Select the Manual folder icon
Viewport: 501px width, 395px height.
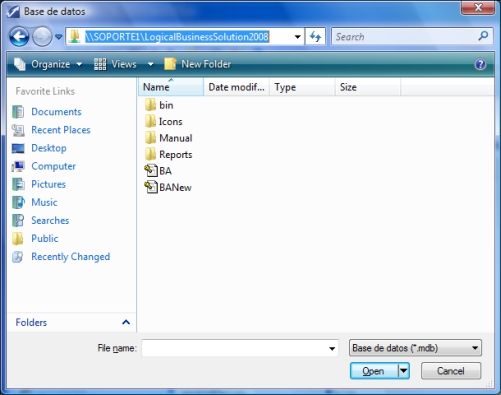pos(150,137)
